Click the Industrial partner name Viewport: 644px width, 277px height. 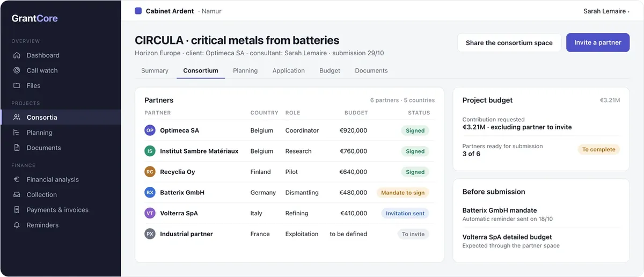click(186, 234)
